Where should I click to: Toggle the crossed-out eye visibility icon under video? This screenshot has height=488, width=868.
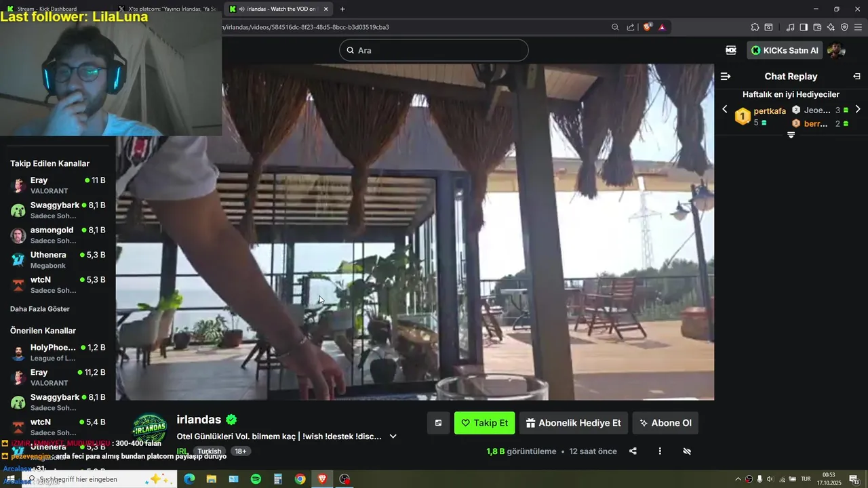687,451
